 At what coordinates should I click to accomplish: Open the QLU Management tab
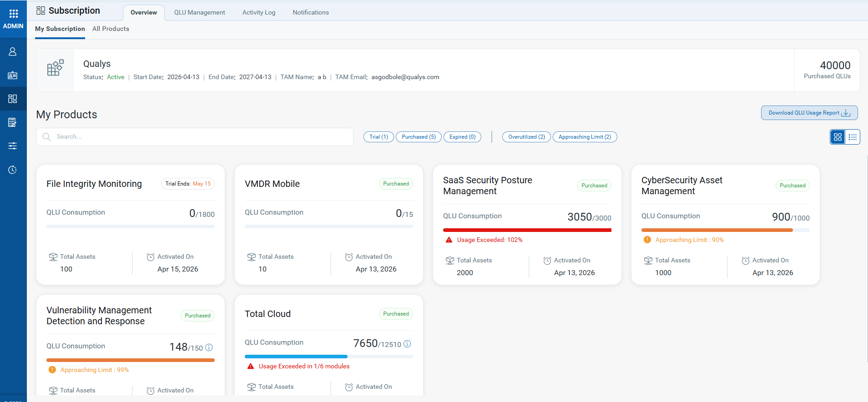(x=200, y=12)
